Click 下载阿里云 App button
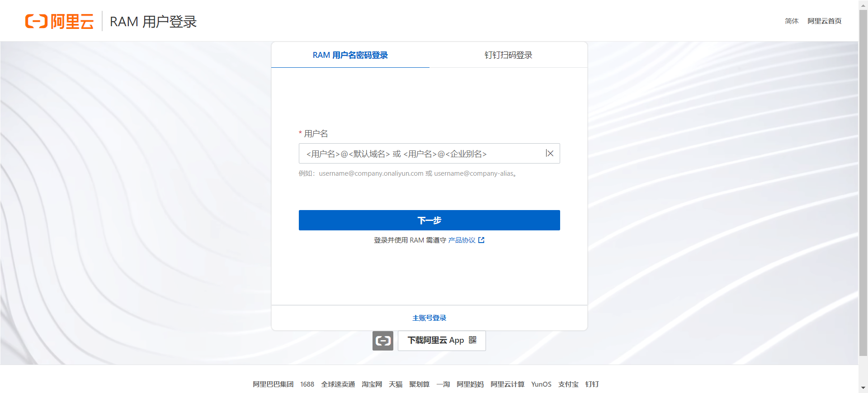The width and height of the screenshot is (868, 393). 442,341
